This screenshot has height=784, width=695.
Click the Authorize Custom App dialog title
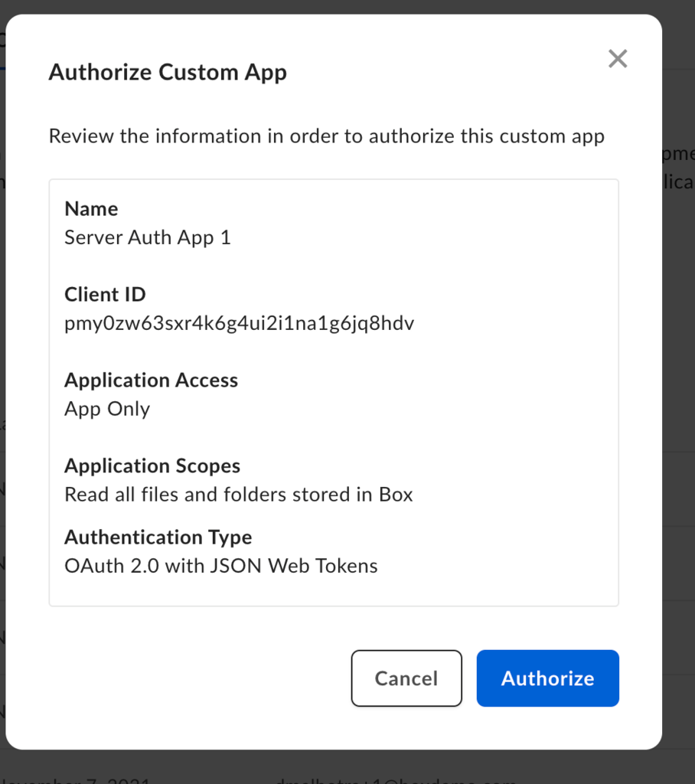168,72
